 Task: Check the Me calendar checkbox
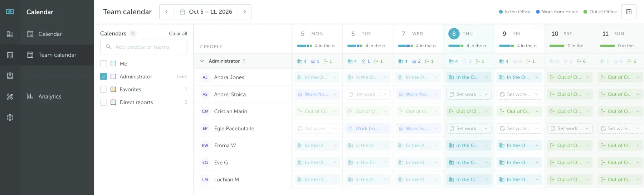coord(103,63)
